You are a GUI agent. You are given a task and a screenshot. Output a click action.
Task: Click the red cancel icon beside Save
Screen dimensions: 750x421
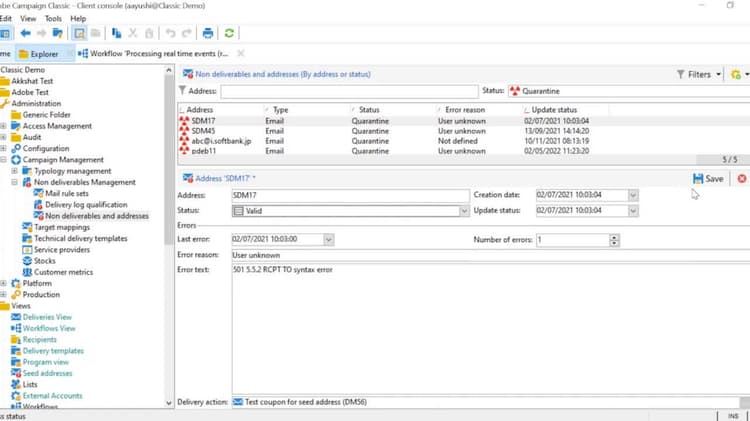tap(742, 178)
